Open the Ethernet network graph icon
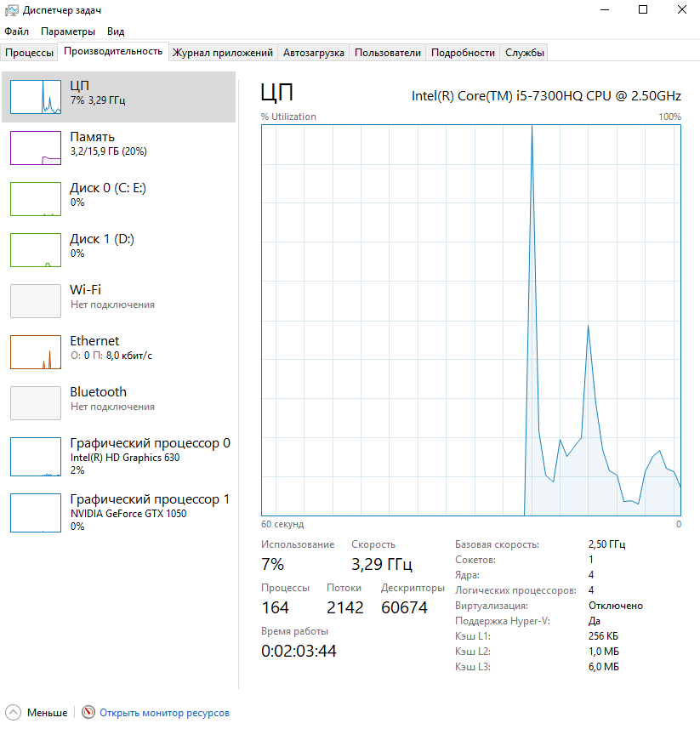The image size is (700, 729). coord(36,352)
